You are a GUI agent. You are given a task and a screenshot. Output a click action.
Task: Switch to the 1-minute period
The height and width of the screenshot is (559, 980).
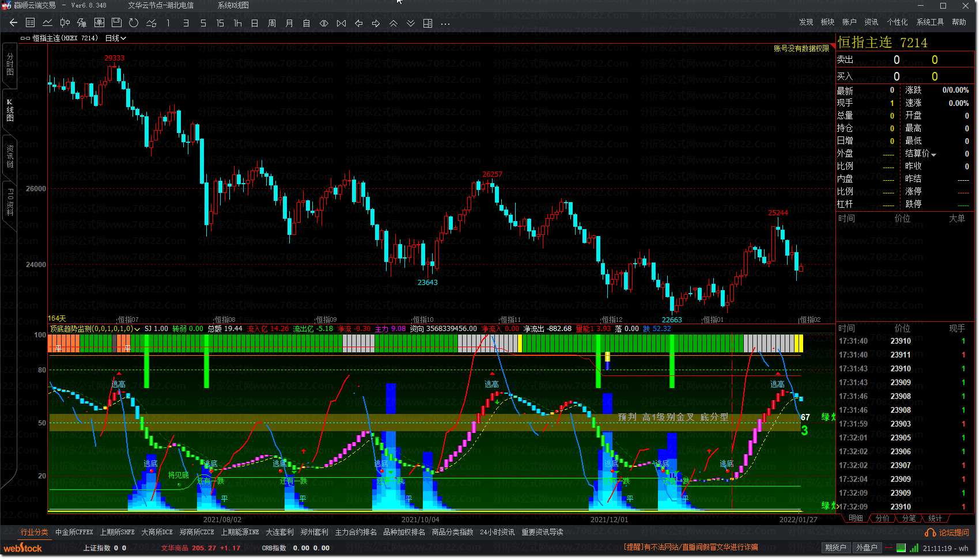[x=168, y=23]
